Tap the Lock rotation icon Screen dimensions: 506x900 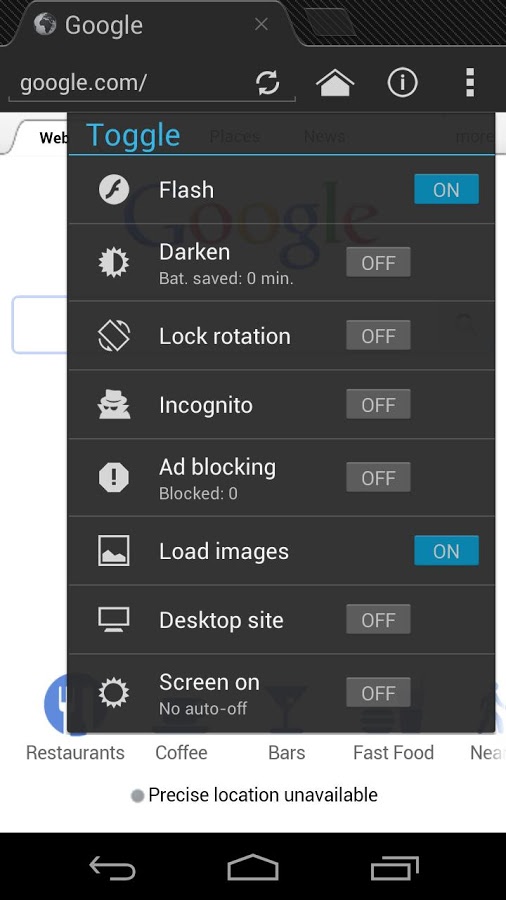coord(114,336)
